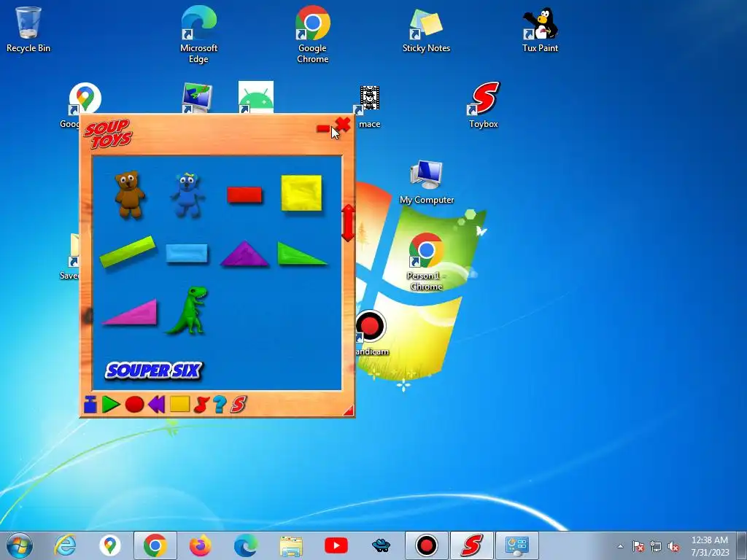This screenshot has height=560, width=747.
Task: Select the yellow square block
Action: 301,192
